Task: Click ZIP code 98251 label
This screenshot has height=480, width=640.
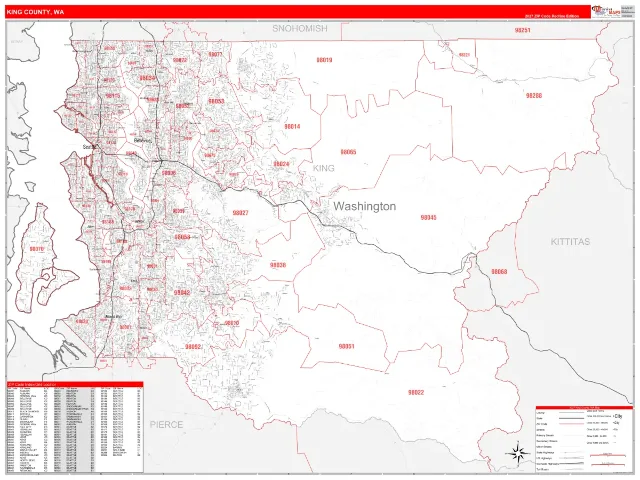Action: coord(522,30)
